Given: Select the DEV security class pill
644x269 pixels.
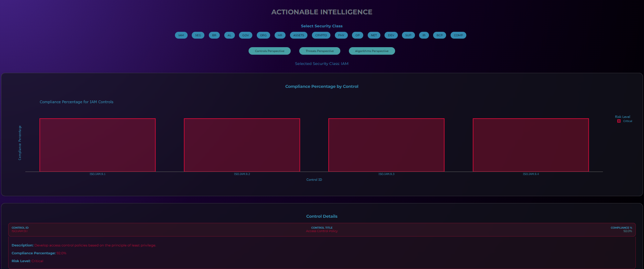Looking at the screenshot, I should coord(391,35).
